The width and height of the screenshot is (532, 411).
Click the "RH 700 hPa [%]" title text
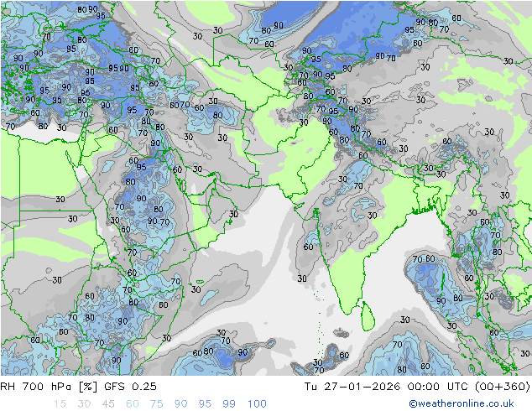tap(49, 386)
